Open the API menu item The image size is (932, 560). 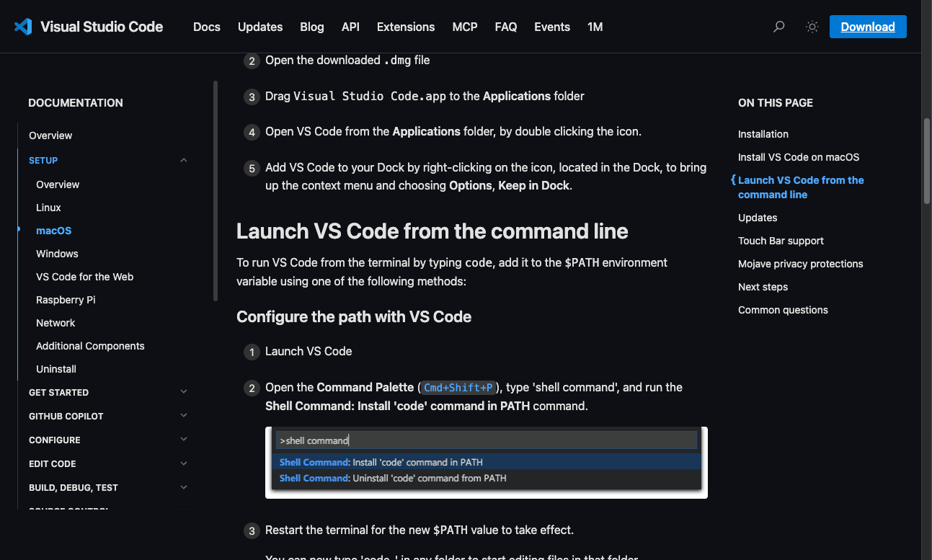350,27
